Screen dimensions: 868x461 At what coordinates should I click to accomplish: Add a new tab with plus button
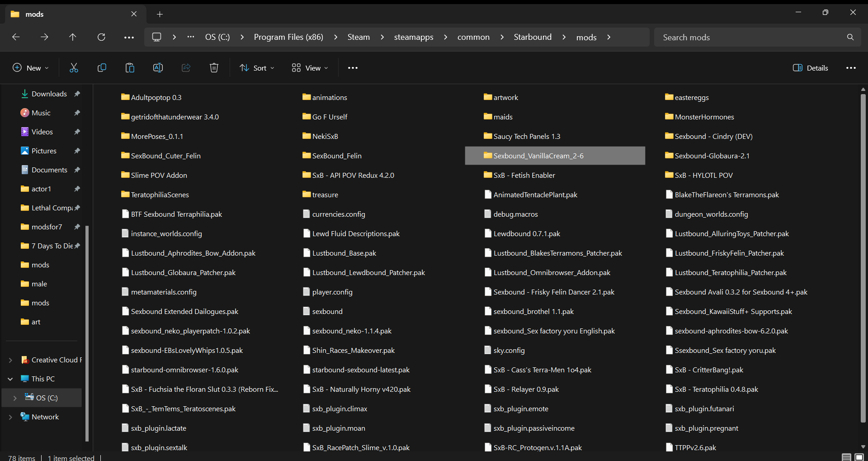pos(160,14)
